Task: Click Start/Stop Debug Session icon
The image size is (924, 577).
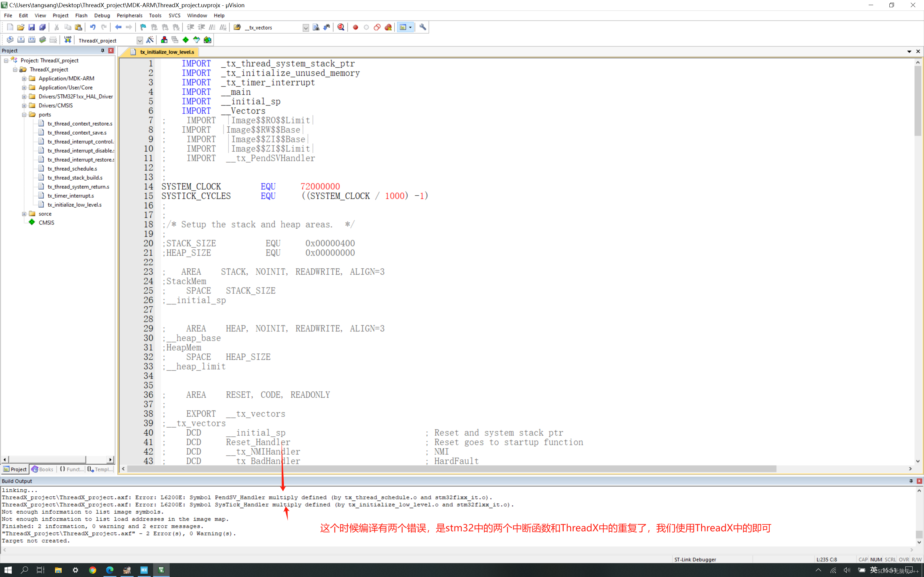Action: 340,27
